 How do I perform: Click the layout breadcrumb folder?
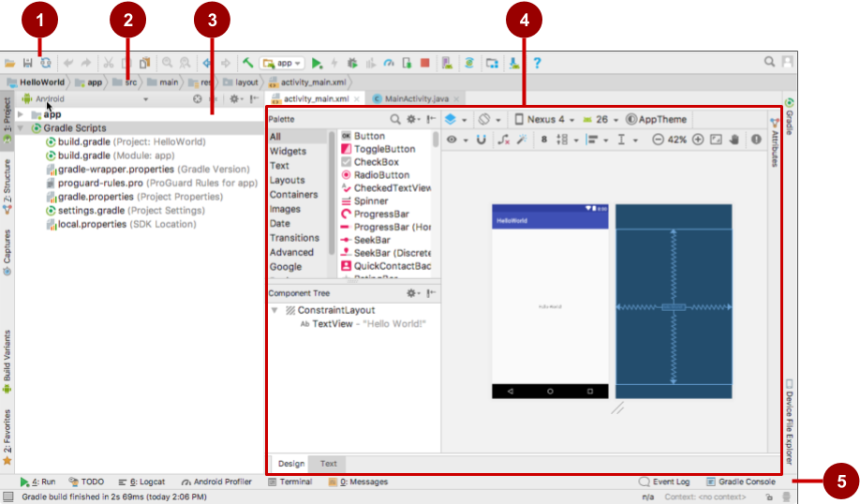(x=241, y=82)
